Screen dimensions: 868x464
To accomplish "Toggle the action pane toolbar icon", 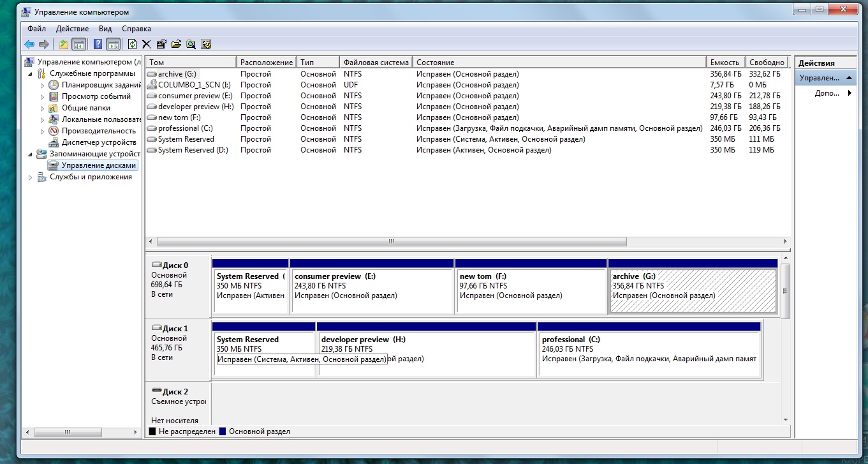I will tap(113, 44).
